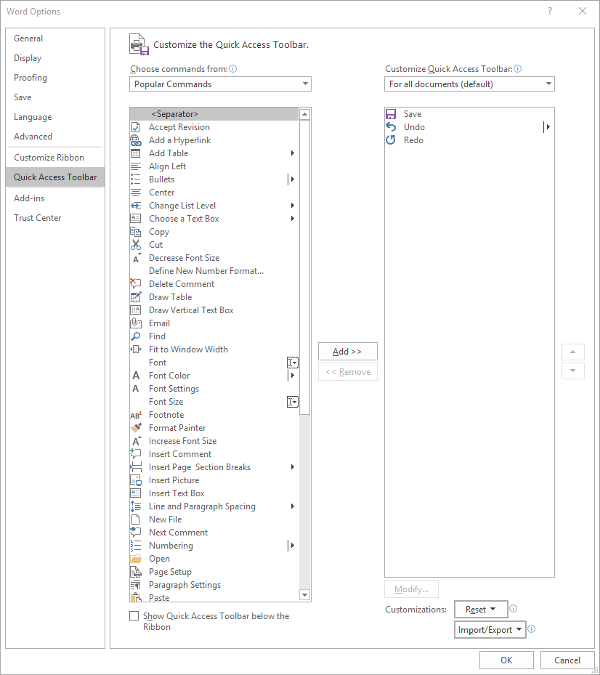Select the Find magnifier icon

(136, 336)
